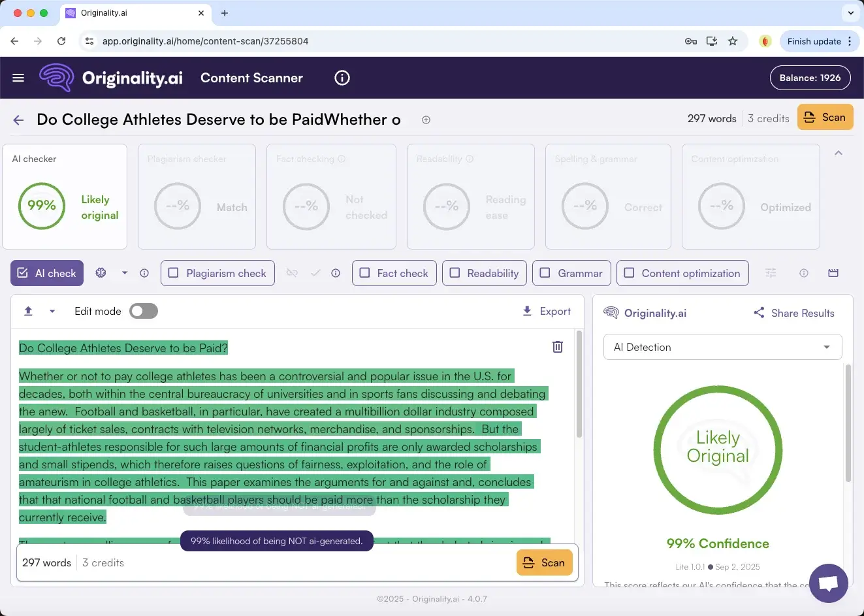Open the Content Scanner info icon
864x616 pixels.
342,78
